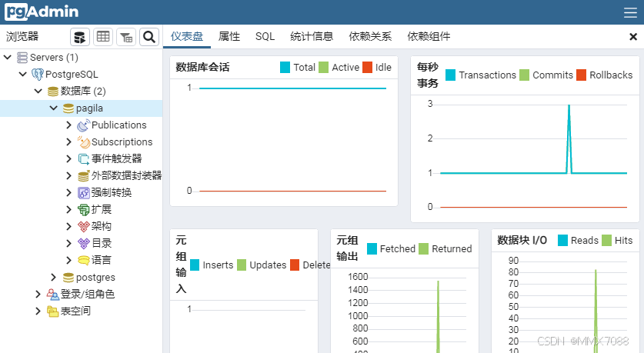The width and height of the screenshot is (644, 353).
Task: Click the 数据库 (2) database stack icon
Action: coord(52,91)
